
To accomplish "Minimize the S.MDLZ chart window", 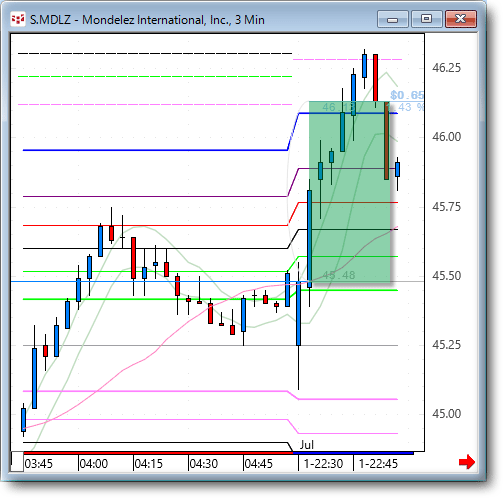I will click(393, 19).
